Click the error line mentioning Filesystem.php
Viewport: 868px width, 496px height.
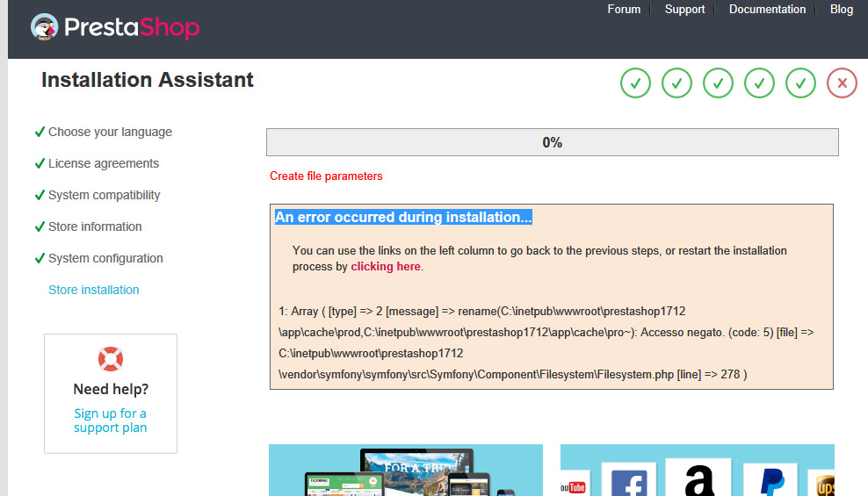pos(512,374)
